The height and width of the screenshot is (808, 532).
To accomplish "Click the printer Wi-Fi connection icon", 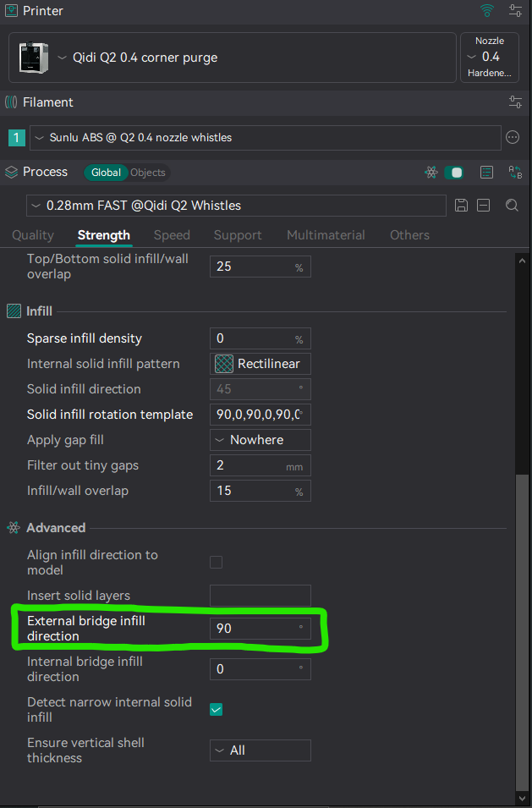I will coord(486,11).
